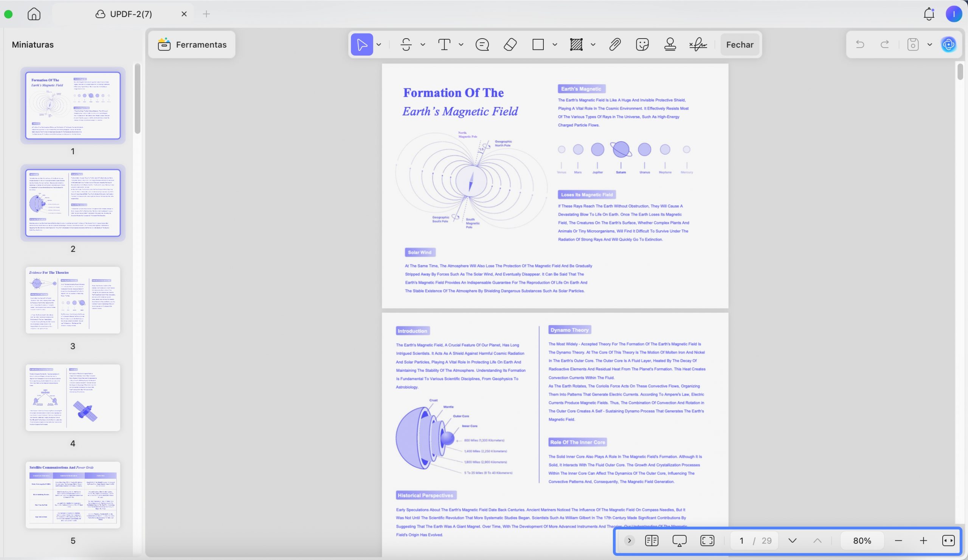968x560 pixels.
Task: Select the eraser tool
Action: [x=510, y=45]
